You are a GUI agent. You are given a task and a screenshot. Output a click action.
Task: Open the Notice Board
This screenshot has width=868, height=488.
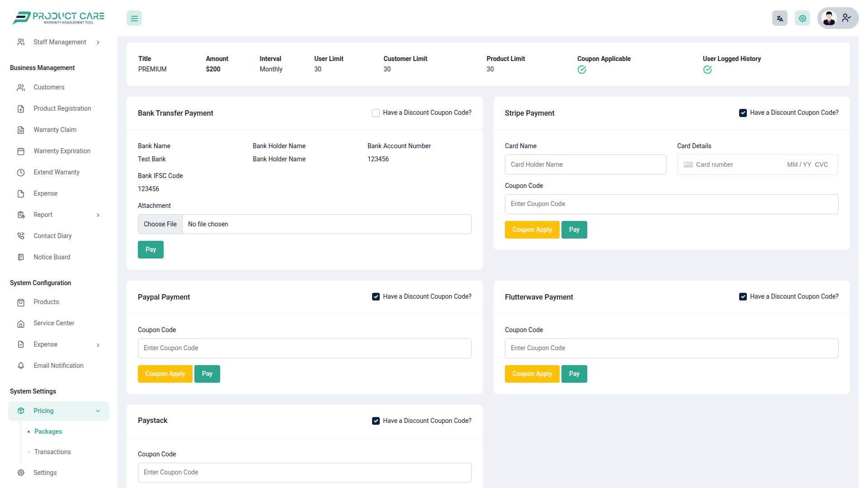[x=52, y=257]
